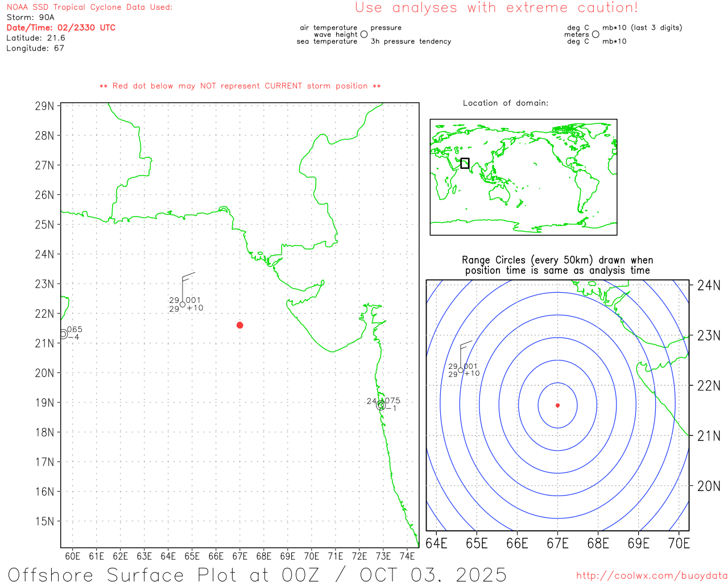Viewport: 728px width, 582px height.
Task: Click the 'Location of domain:' label
Action: click(x=506, y=103)
